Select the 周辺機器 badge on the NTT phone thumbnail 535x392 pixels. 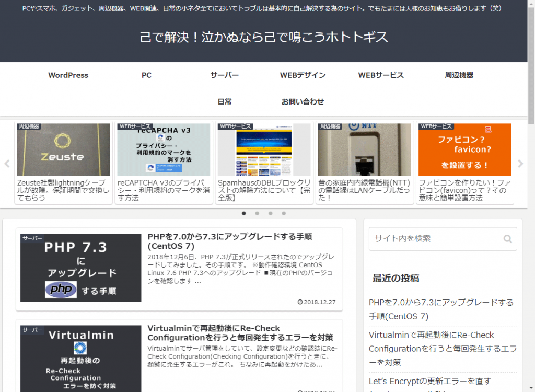click(330, 126)
